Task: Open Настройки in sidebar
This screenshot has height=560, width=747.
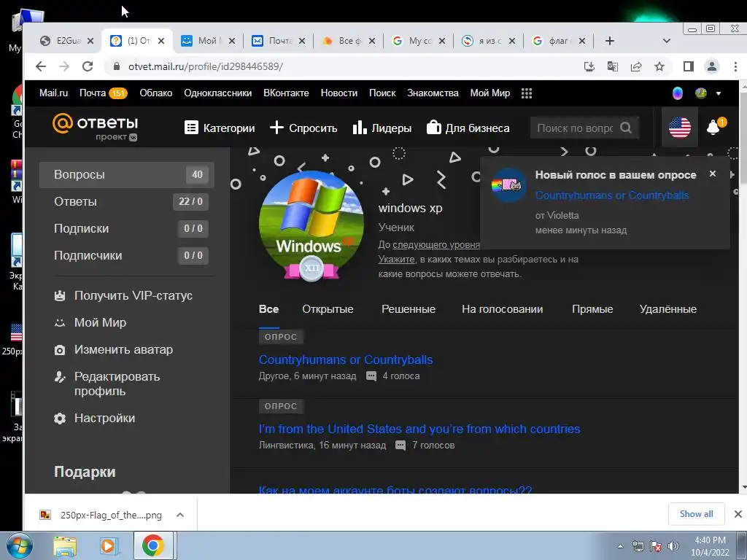Action: pos(95,418)
